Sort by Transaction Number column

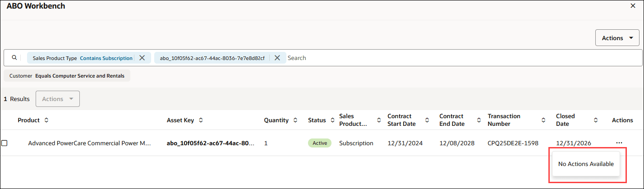point(543,120)
